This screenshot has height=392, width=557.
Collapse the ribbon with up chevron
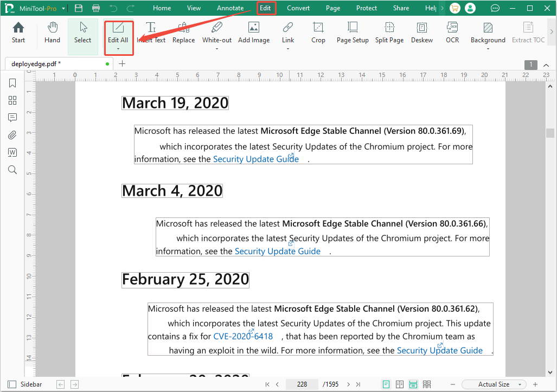click(x=546, y=65)
